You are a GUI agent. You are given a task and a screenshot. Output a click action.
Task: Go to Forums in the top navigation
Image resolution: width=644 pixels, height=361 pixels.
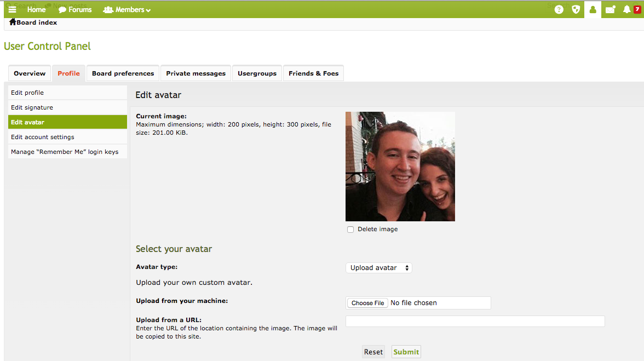[x=75, y=9]
